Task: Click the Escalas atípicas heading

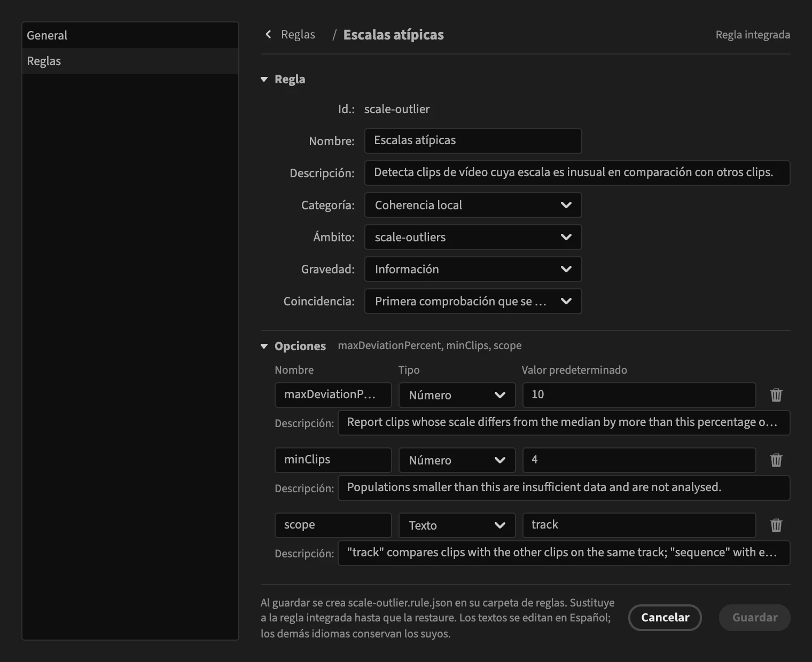Action: [394, 35]
